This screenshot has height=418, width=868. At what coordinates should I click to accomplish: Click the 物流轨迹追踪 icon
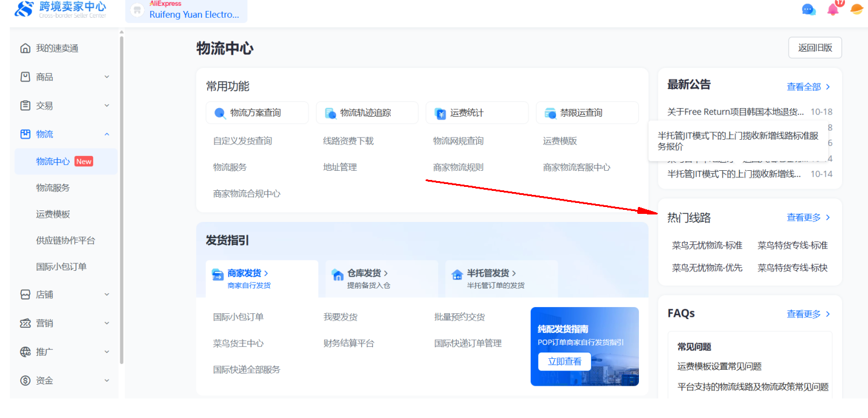[x=330, y=113]
